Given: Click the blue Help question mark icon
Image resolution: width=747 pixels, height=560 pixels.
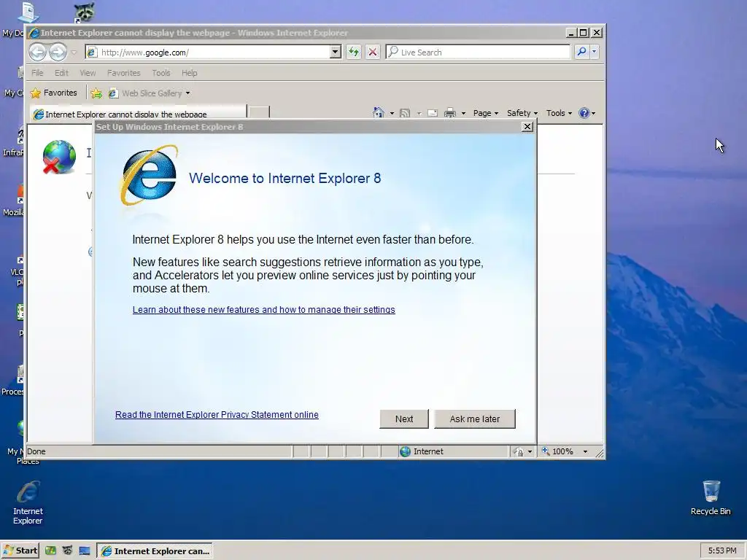Looking at the screenshot, I should [584, 113].
